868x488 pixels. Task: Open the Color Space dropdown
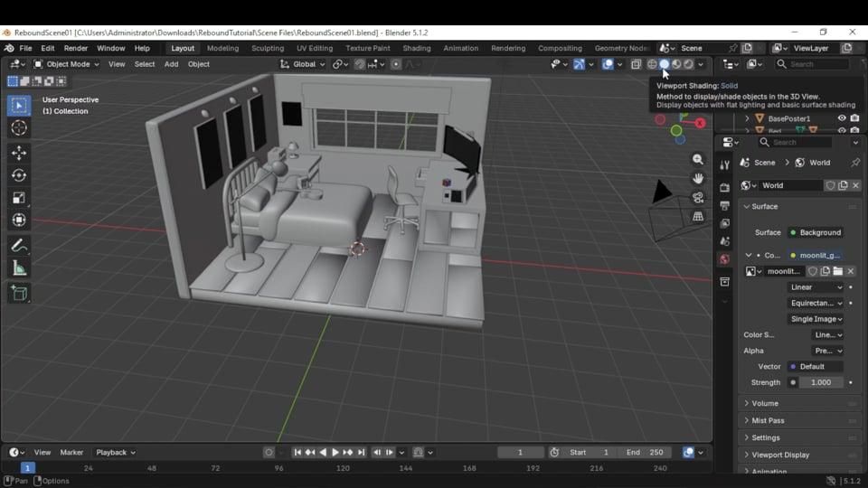coord(827,334)
